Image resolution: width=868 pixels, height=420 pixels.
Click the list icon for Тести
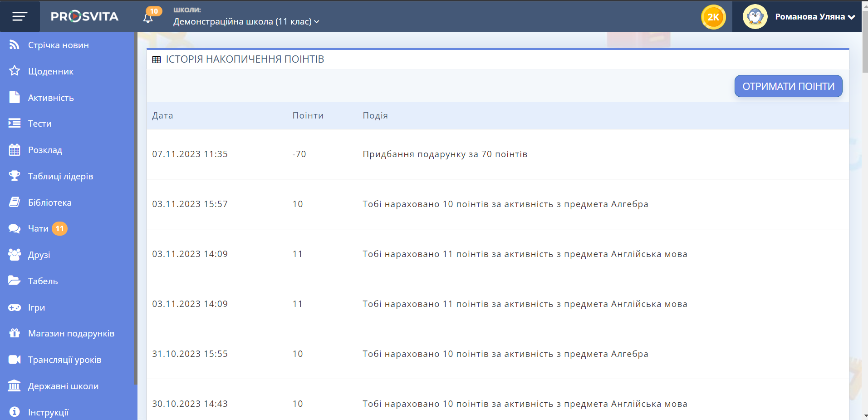(15, 123)
